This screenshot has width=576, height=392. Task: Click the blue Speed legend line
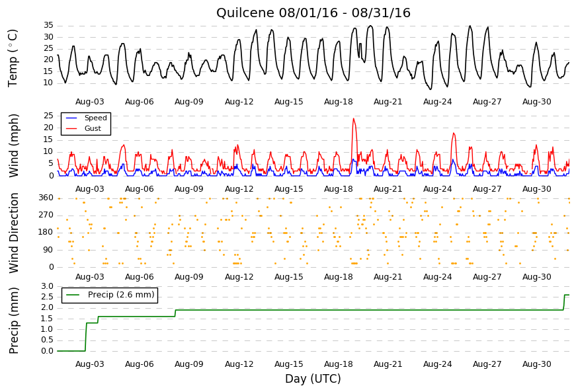click(71, 118)
